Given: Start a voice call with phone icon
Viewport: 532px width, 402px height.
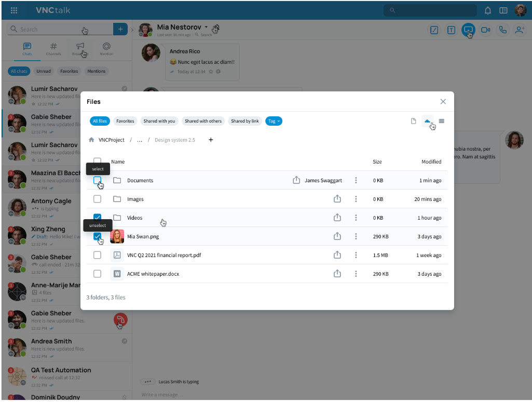Looking at the screenshot, I should click(502, 30).
